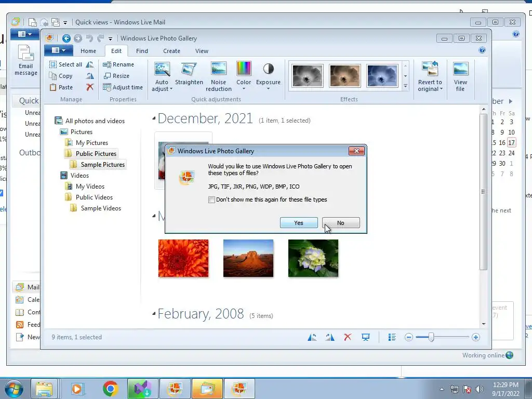Select My Videos folder
The height and width of the screenshot is (399, 532).
click(x=85, y=187)
